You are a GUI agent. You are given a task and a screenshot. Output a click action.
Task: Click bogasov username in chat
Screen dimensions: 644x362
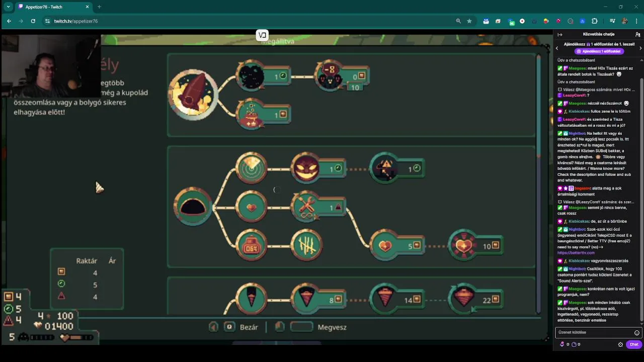point(583,188)
